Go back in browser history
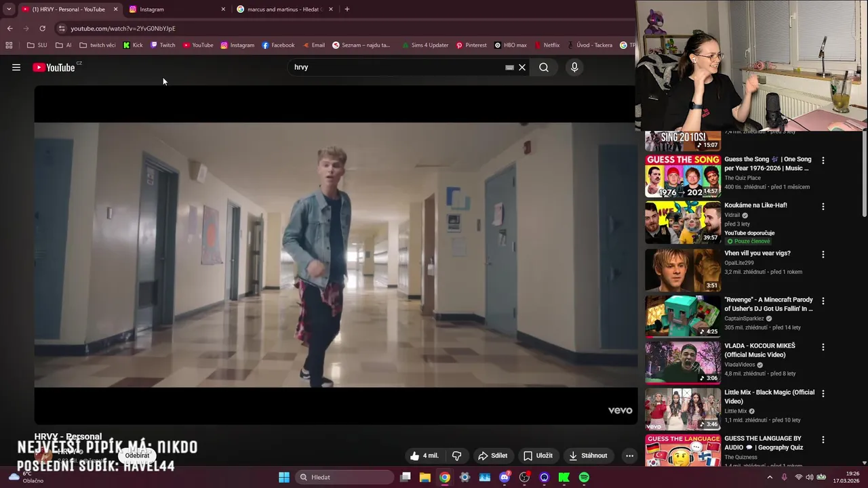The height and width of the screenshot is (488, 868). [x=9, y=28]
